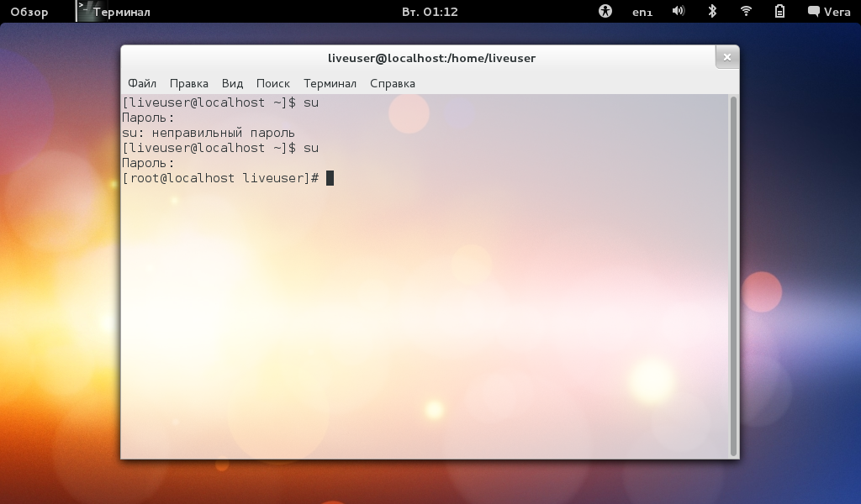861x504 pixels.
Task: Click the terminal cursor block
Action: 330,178
